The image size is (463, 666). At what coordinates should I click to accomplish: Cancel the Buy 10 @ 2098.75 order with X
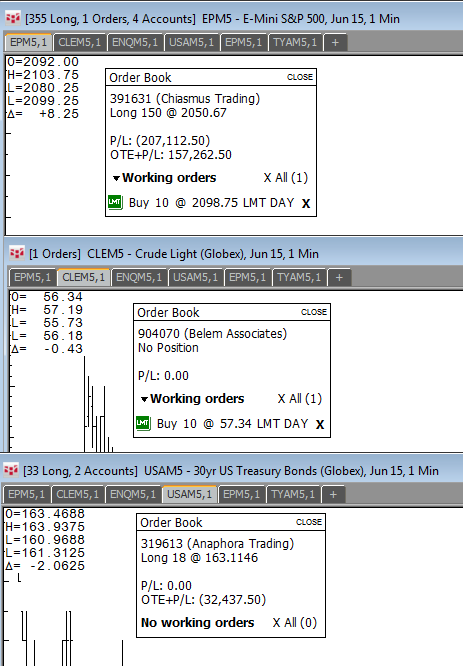(306, 203)
